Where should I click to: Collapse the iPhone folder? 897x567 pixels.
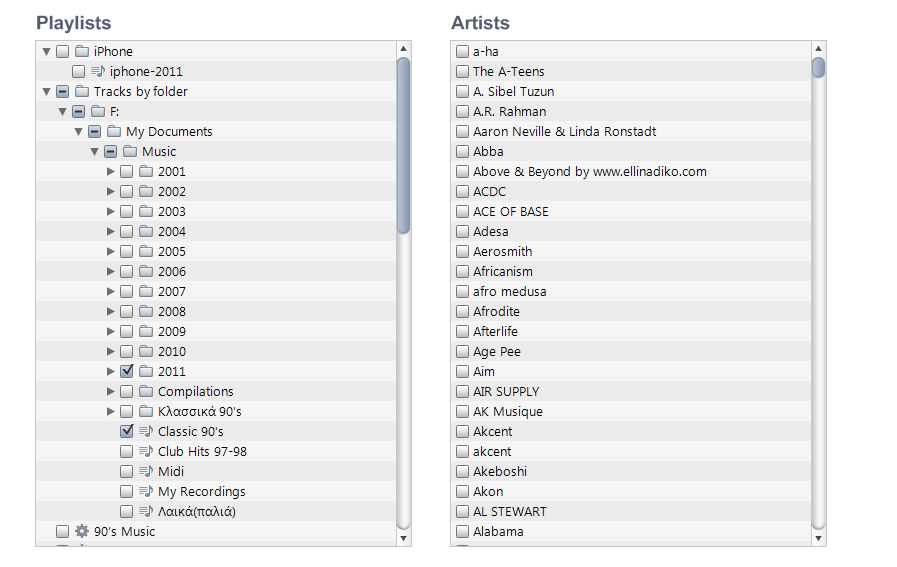pos(46,52)
